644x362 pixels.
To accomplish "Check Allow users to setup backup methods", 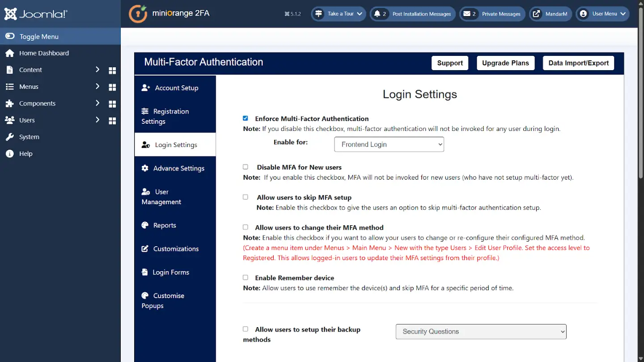I will click(246, 329).
